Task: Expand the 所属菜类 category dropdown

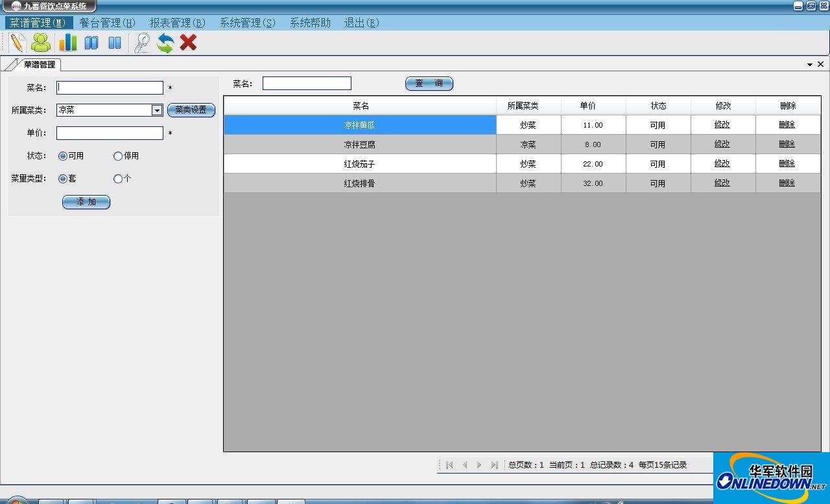Action: pyautogui.click(x=157, y=110)
